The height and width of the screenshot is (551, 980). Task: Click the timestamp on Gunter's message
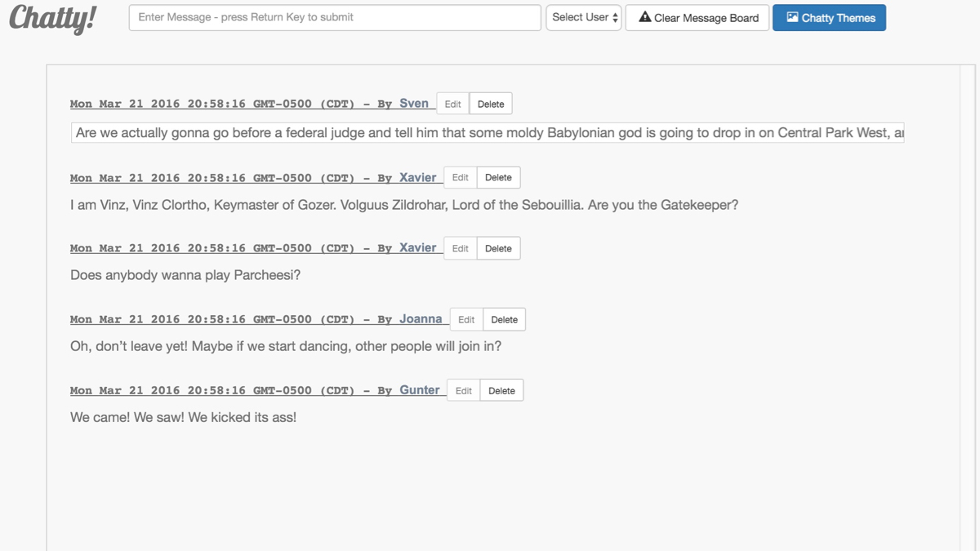coord(212,390)
